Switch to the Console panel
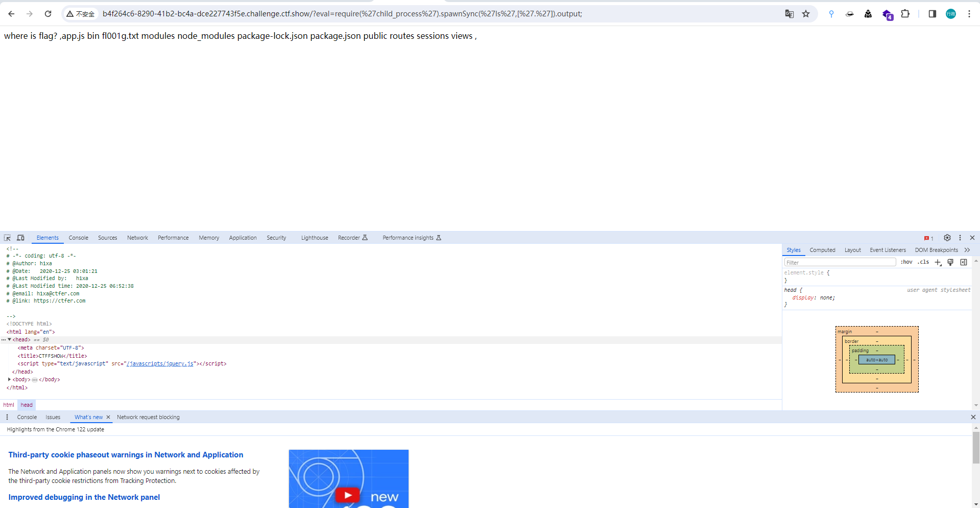The height and width of the screenshot is (508, 980). tap(78, 238)
